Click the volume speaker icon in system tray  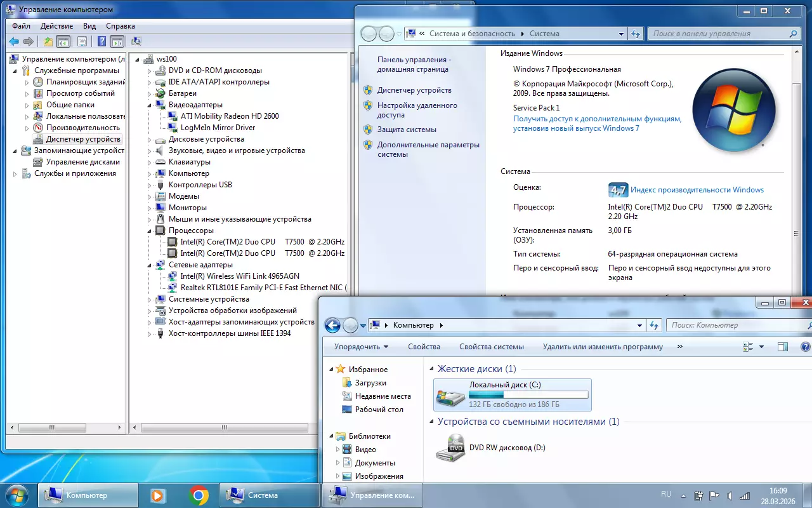pos(729,495)
